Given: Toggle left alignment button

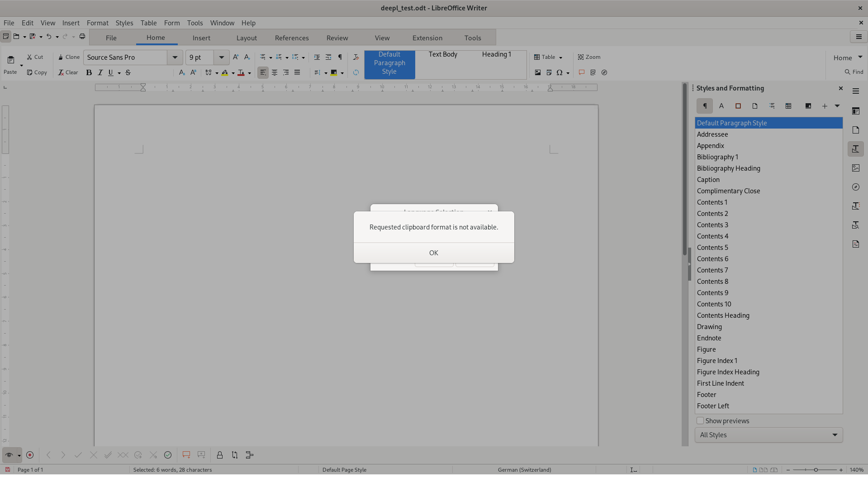Looking at the screenshot, I should point(263,72).
